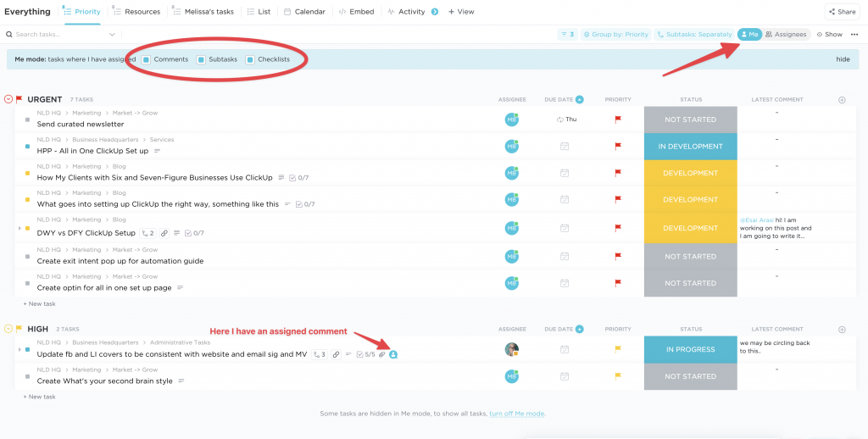Viewport: 868px width, 439px height.
Task: Click yellow priority flag for Update fb task
Action: coord(618,349)
